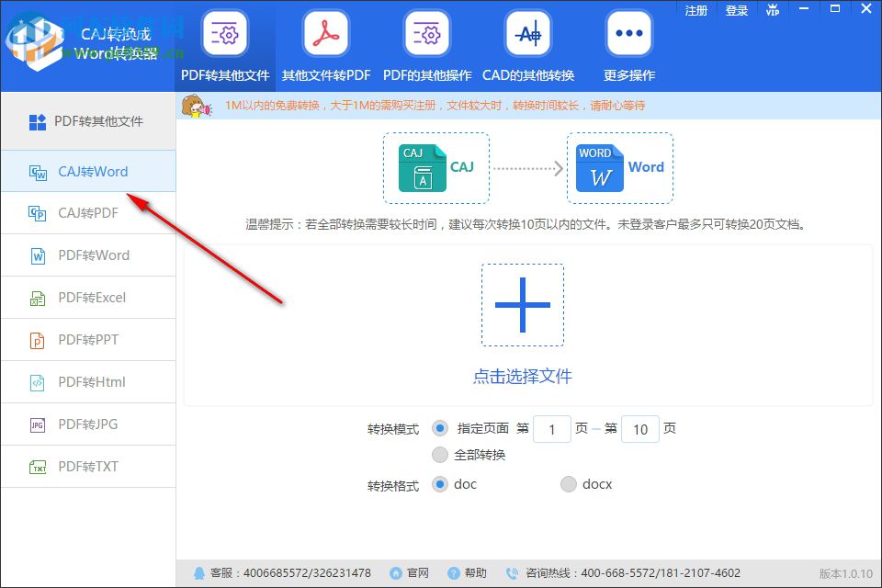This screenshot has width=882, height=588.
Task: Open the 帮助 help link at bottom
Action: coord(468,571)
